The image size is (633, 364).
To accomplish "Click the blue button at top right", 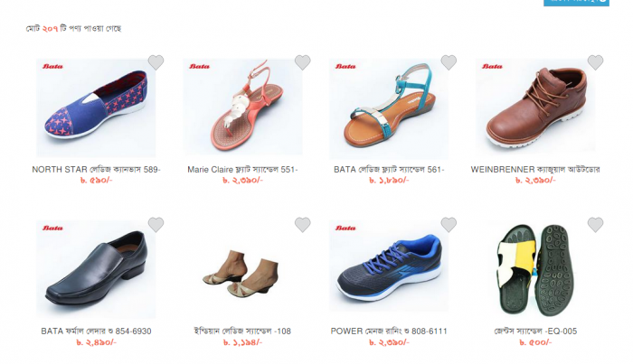I will [x=576, y=3].
